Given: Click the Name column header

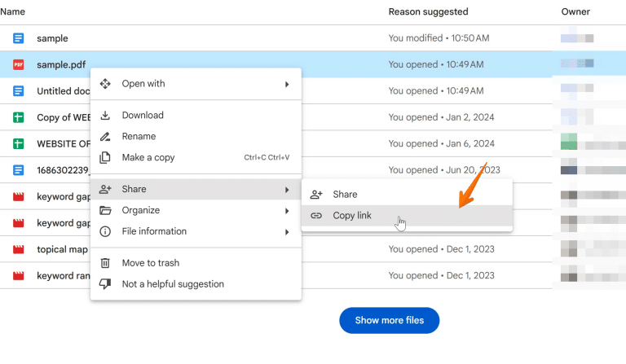Looking at the screenshot, I should pyautogui.click(x=12, y=12).
